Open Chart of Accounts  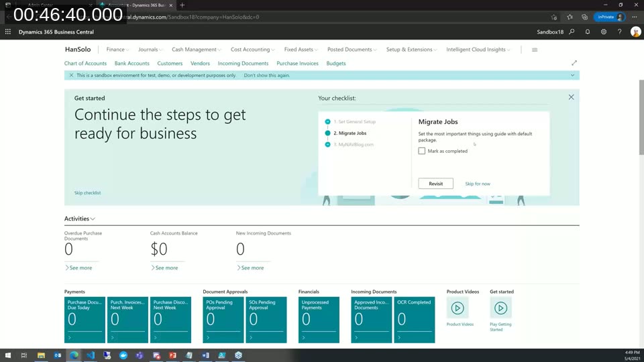click(85, 63)
